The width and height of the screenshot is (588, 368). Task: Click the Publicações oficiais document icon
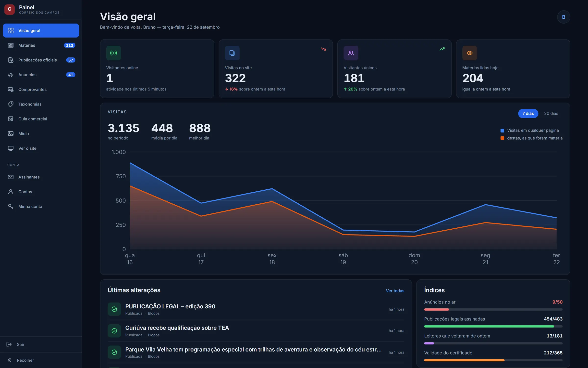11,60
